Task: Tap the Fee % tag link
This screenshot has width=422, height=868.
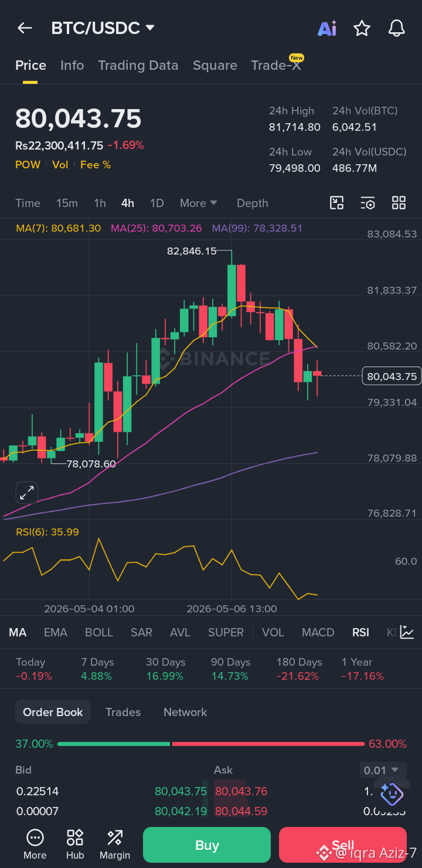Action: click(96, 165)
